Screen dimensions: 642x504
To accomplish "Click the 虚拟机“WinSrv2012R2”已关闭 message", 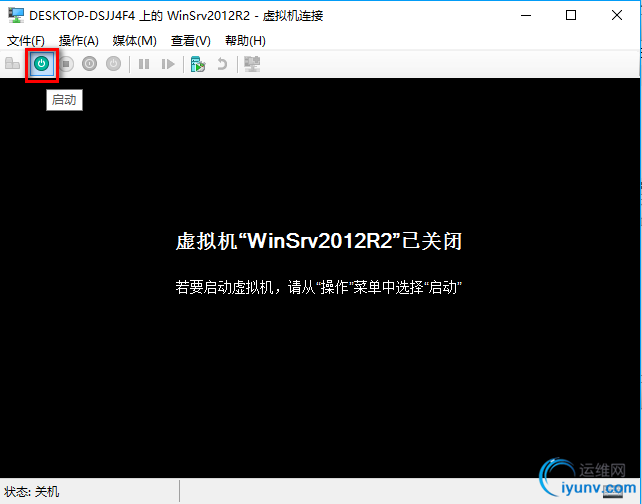I will pyautogui.click(x=319, y=241).
